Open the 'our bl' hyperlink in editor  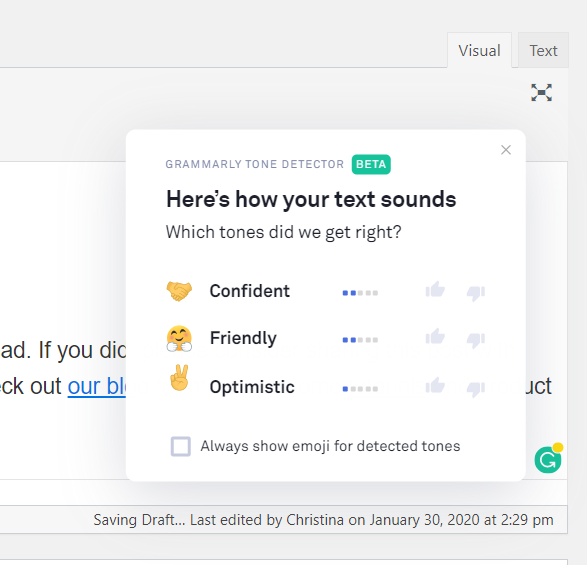[x=97, y=386]
